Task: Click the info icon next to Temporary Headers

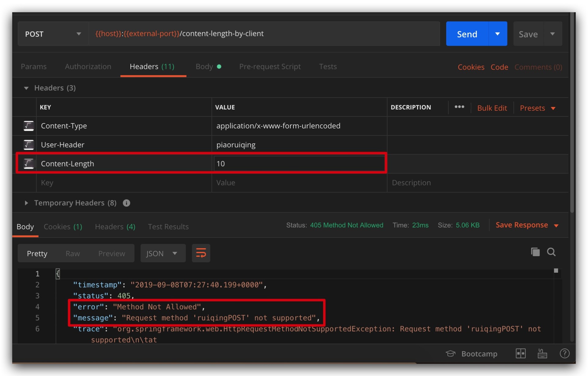Action: click(x=126, y=203)
